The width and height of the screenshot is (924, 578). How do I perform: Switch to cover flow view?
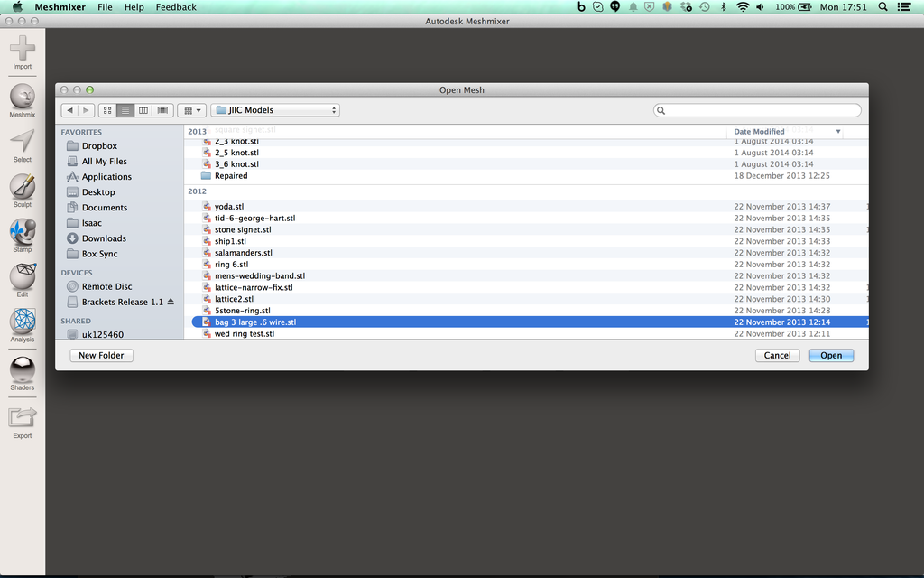point(162,110)
